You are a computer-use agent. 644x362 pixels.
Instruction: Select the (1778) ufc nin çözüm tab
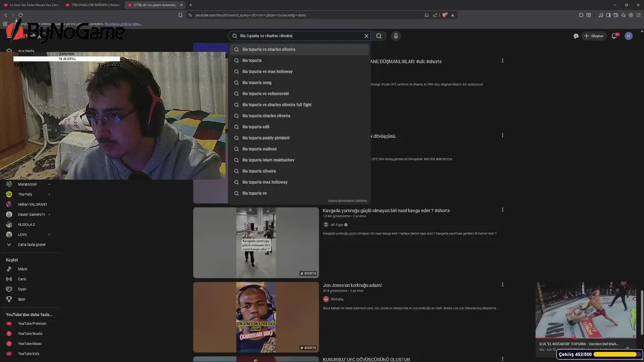(155, 5)
